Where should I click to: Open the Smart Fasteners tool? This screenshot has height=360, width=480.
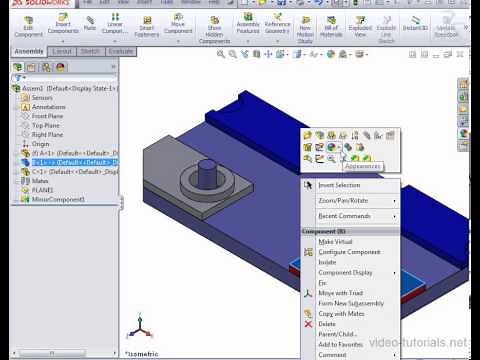[147, 27]
